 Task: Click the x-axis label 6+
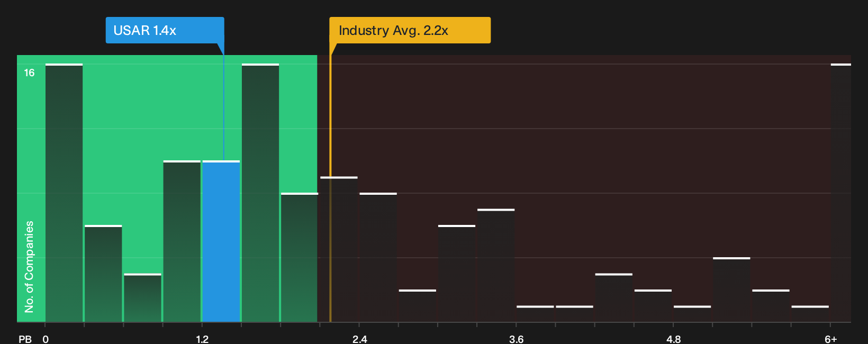(831, 339)
